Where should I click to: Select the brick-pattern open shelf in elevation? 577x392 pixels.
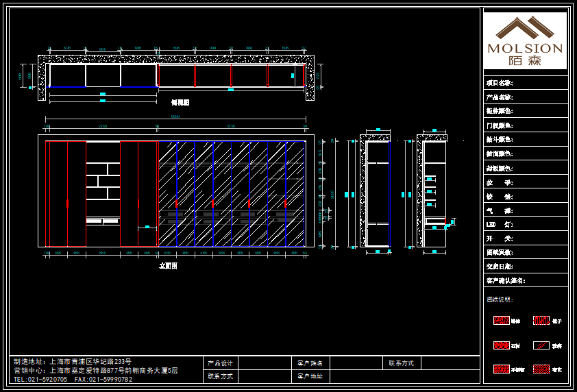pyautogui.click(x=103, y=180)
